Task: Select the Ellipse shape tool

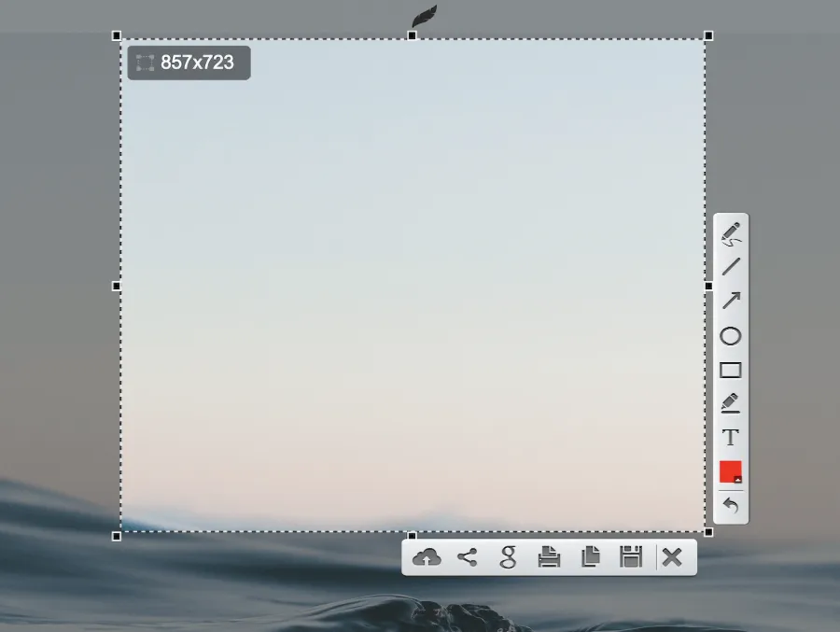Action: click(731, 336)
